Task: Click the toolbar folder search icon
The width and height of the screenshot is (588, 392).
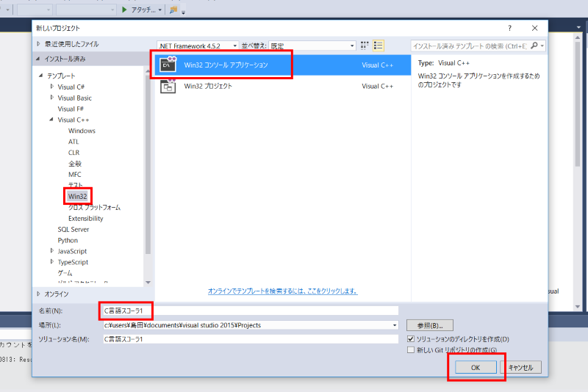Action: point(173,10)
